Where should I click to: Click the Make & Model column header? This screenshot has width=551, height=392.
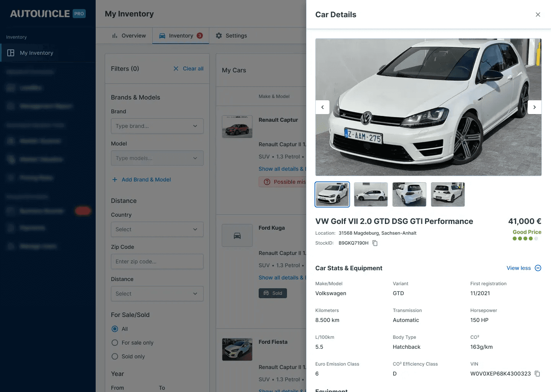tap(274, 96)
